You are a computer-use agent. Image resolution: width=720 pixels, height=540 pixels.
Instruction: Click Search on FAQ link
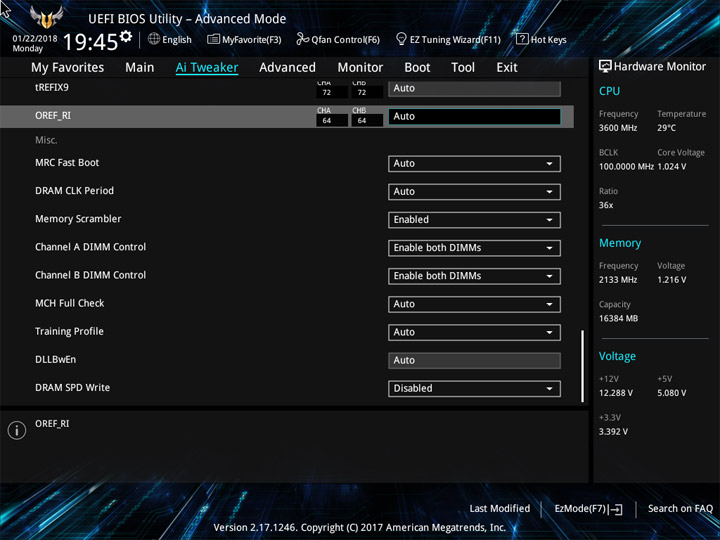tap(680, 509)
